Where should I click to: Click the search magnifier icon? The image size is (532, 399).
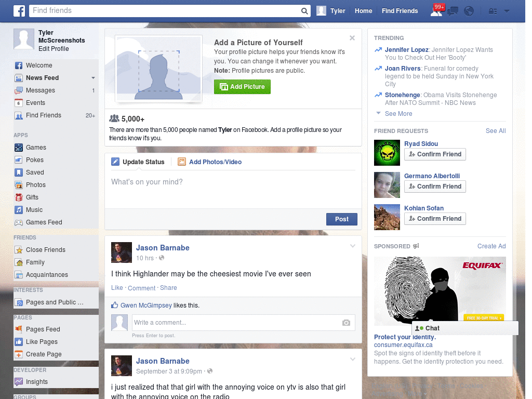click(x=304, y=11)
